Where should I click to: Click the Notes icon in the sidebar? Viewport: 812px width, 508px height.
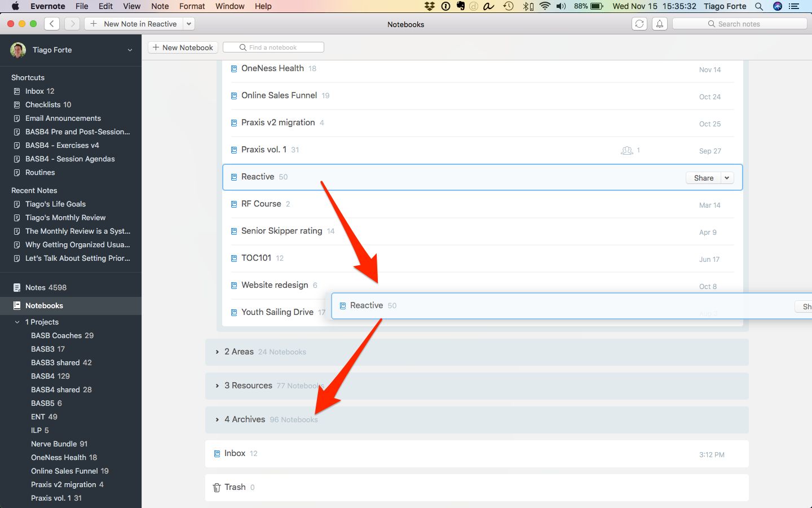click(17, 287)
